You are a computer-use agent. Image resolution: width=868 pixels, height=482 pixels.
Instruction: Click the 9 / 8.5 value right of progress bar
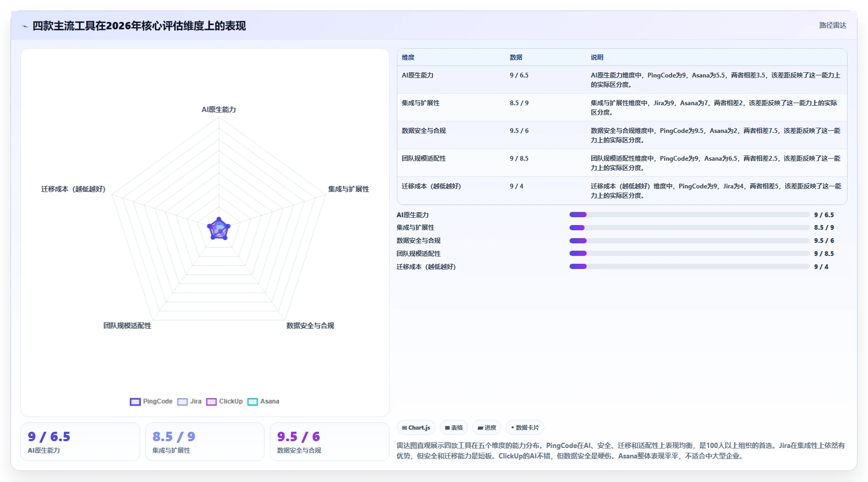pyautogui.click(x=824, y=254)
